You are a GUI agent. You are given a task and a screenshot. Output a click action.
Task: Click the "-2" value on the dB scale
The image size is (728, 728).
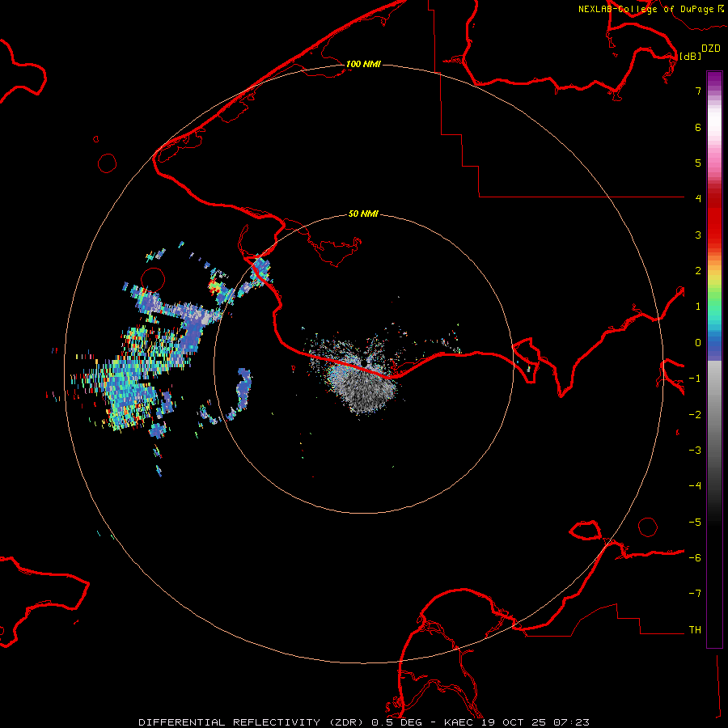[x=695, y=415]
